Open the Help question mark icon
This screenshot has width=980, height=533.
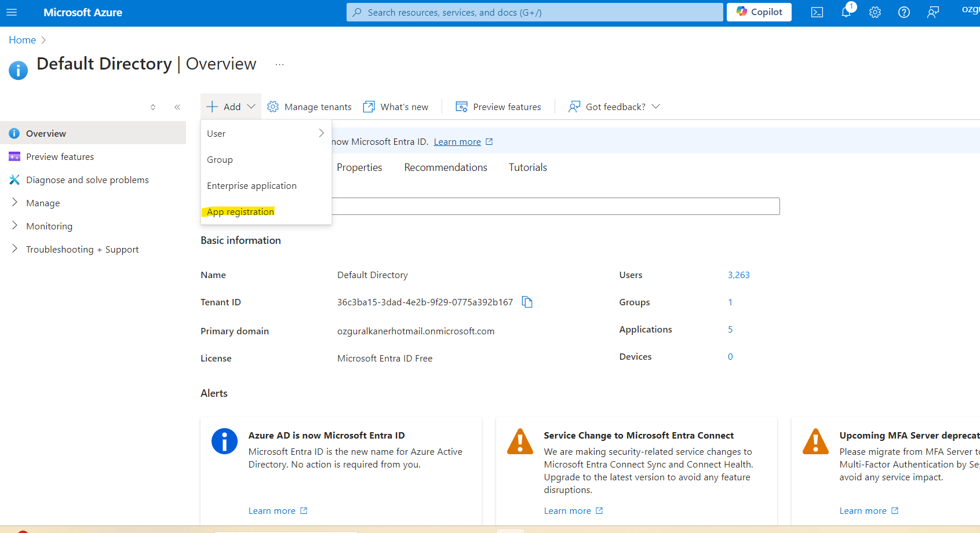coord(904,12)
